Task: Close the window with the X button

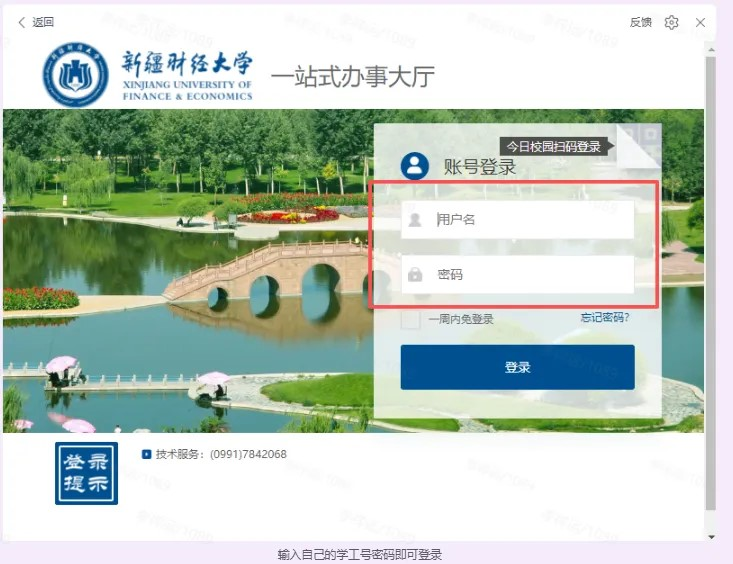Action: (701, 22)
